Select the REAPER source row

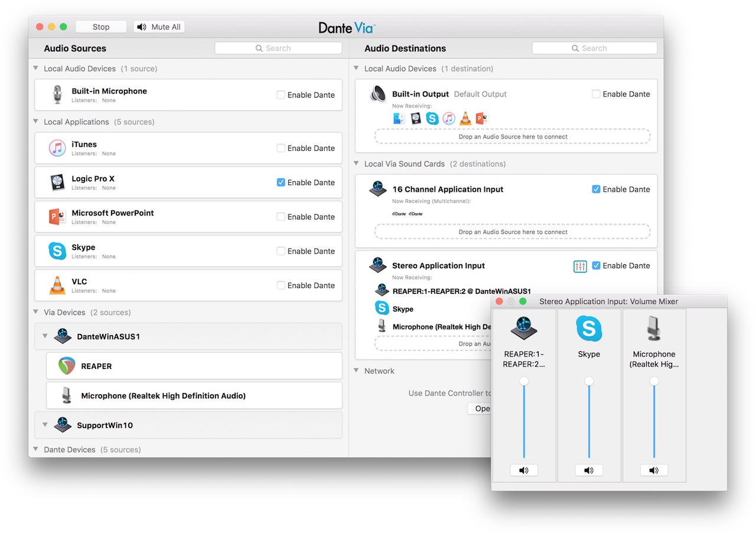coord(194,366)
